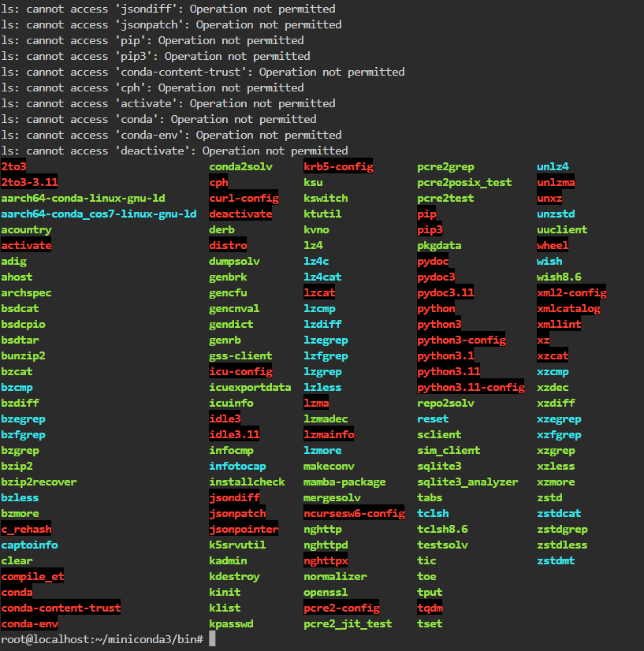The image size is (644, 651).
Task: Click the 'tqdm' red entry
Action: pos(430,608)
